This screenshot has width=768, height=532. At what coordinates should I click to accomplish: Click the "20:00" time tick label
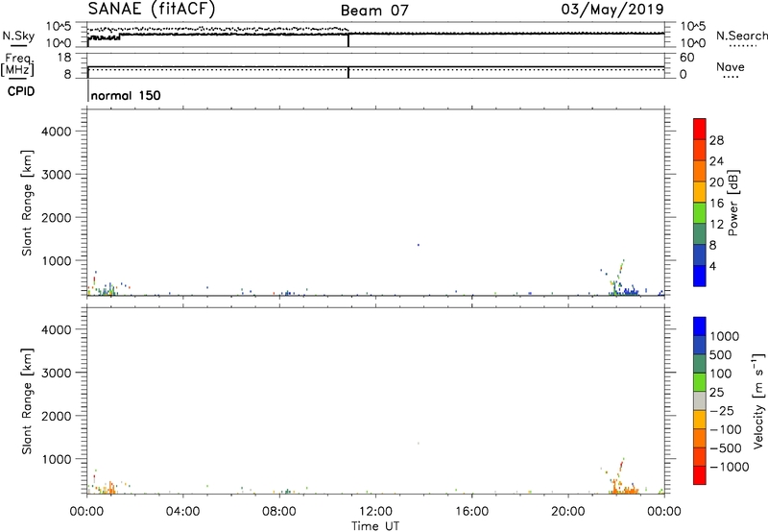click(x=567, y=512)
